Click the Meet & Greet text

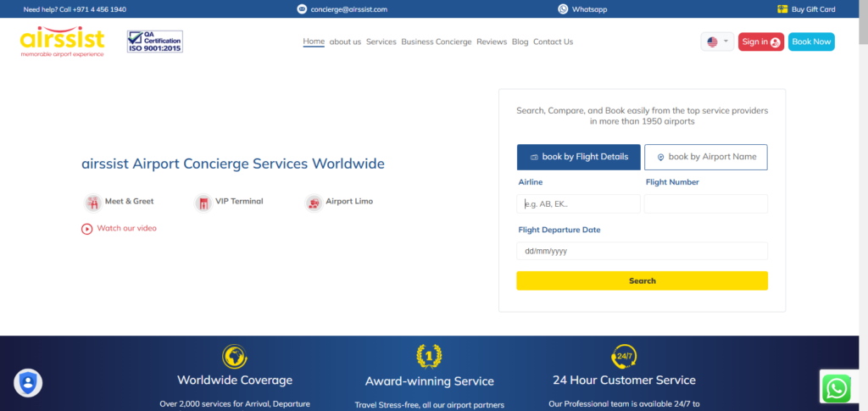[130, 202]
